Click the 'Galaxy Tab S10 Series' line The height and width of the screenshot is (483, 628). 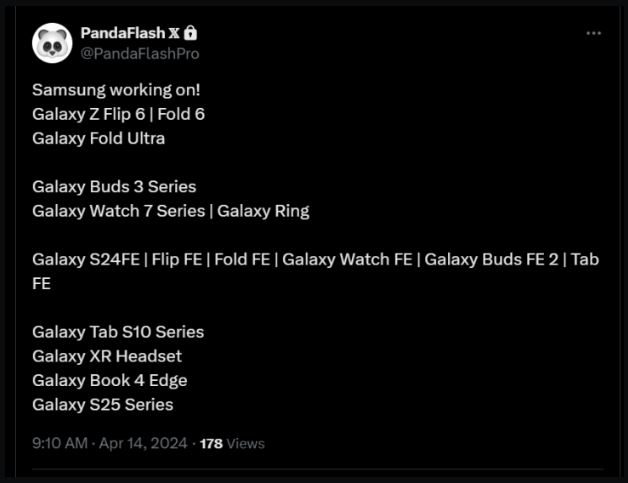click(118, 332)
